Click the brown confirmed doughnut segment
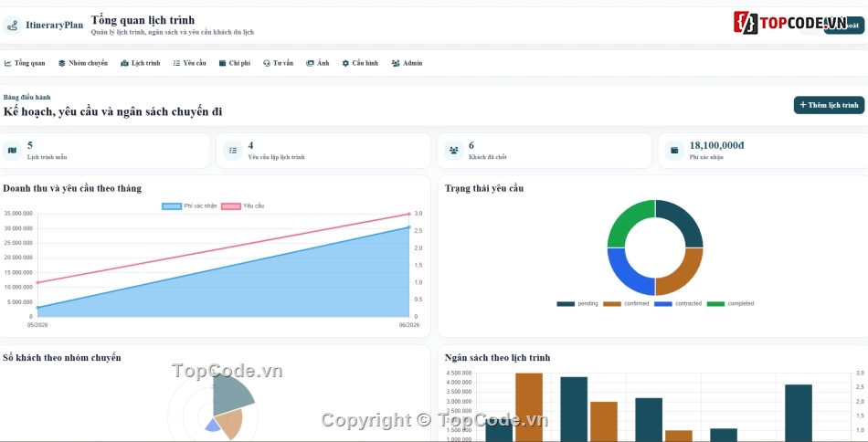Image resolution: width=868 pixels, height=442 pixels. point(682,274)
